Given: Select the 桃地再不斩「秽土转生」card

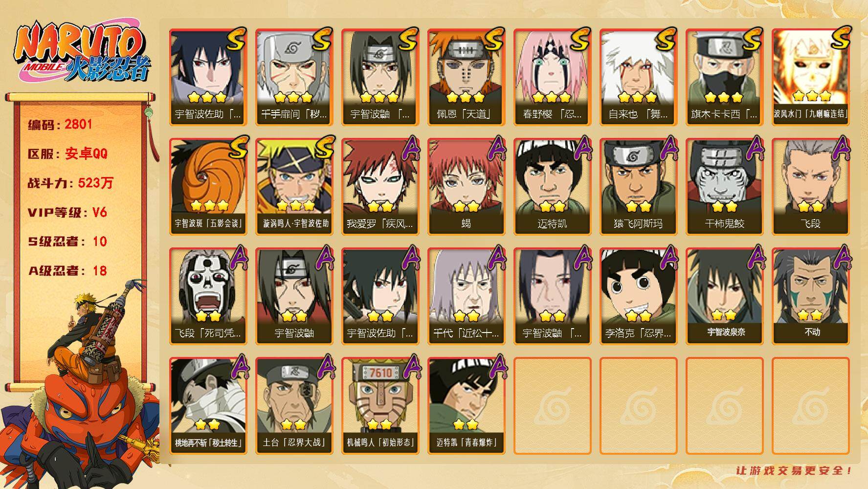Looking at the screenshot, I should (x=208, y=405).
